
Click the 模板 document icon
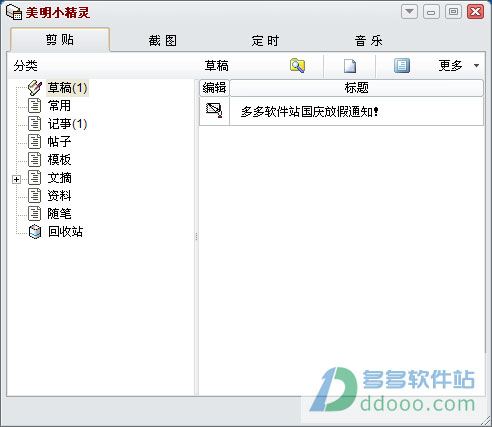[x=34, y=160]
